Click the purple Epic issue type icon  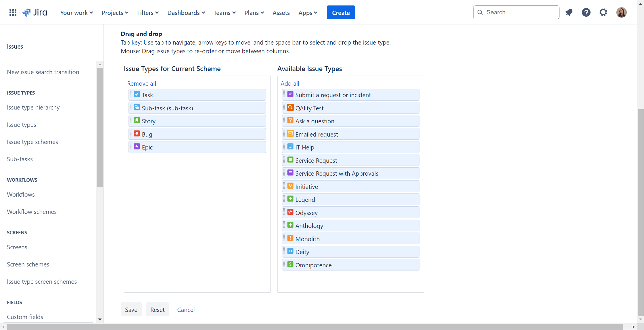(x=137, y=146)
